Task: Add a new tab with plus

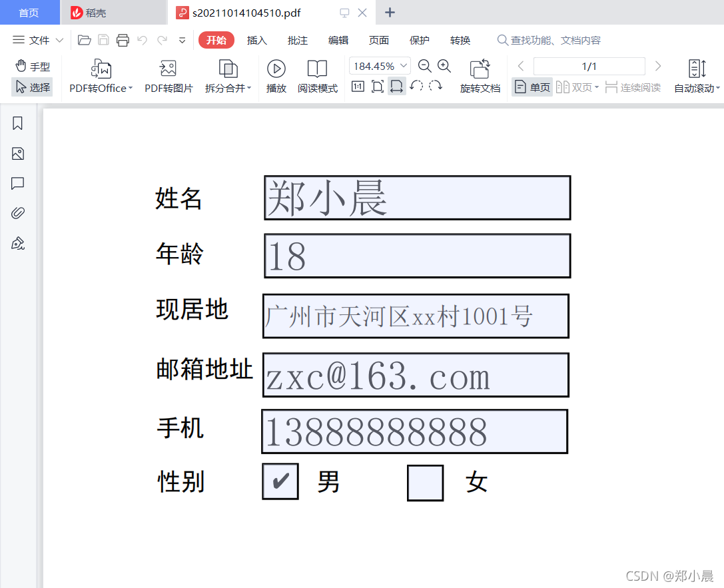Action: pos(390,13)
